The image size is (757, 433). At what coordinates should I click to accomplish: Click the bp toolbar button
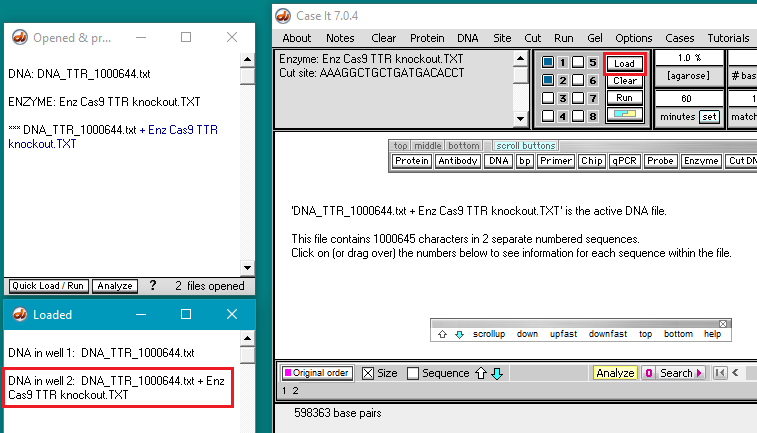[524, 161]
